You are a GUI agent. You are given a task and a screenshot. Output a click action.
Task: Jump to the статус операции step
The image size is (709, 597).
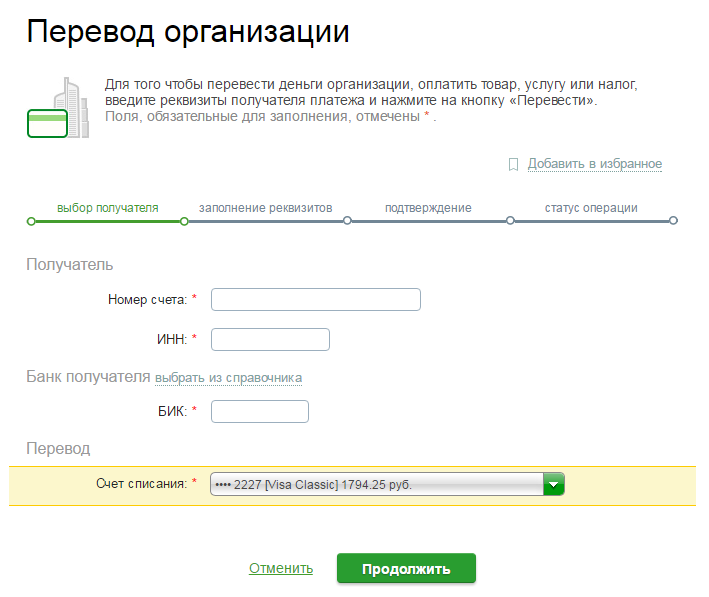click(x=591, y=208)
